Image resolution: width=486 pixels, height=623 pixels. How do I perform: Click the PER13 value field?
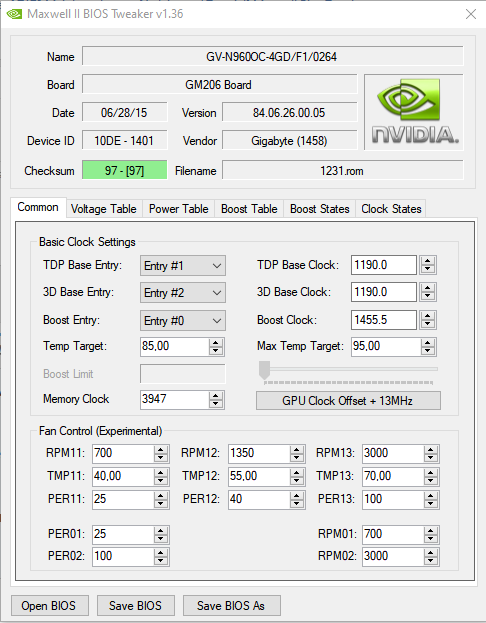coord(393,499)
